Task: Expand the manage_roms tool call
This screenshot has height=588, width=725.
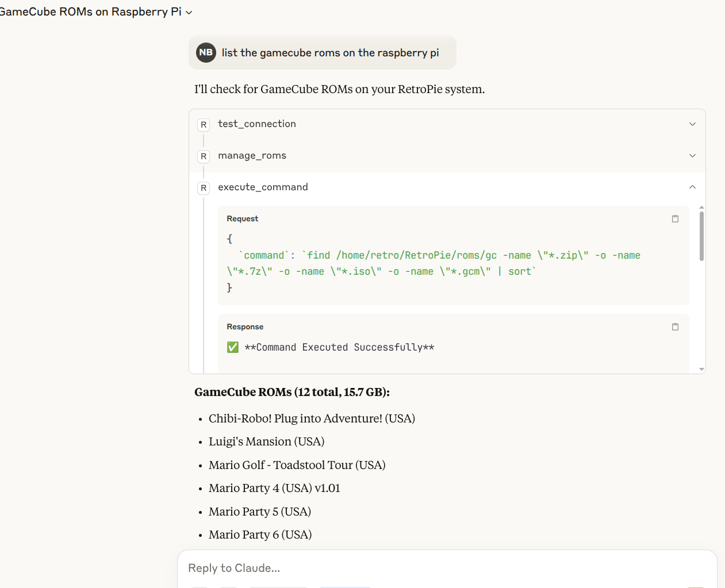Action: tap(692, 156)
